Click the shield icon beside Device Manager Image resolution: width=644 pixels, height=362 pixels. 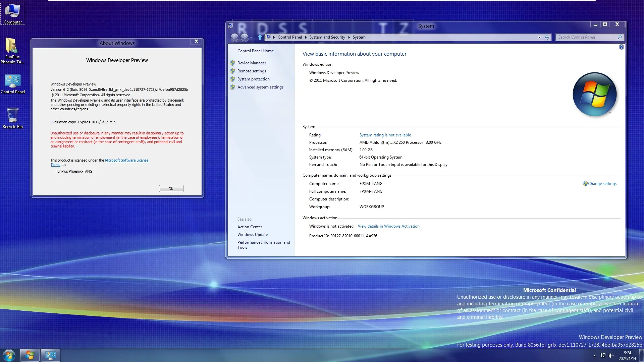[232, 63]
